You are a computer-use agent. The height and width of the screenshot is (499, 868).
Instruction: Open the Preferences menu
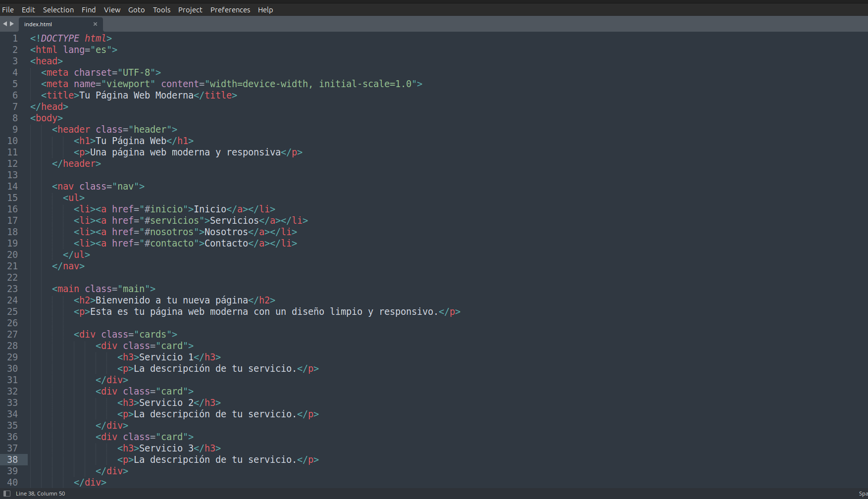click(230, 10)
